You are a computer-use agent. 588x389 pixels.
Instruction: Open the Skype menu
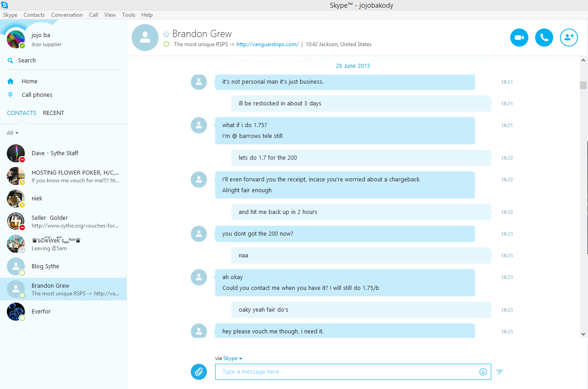10,15
